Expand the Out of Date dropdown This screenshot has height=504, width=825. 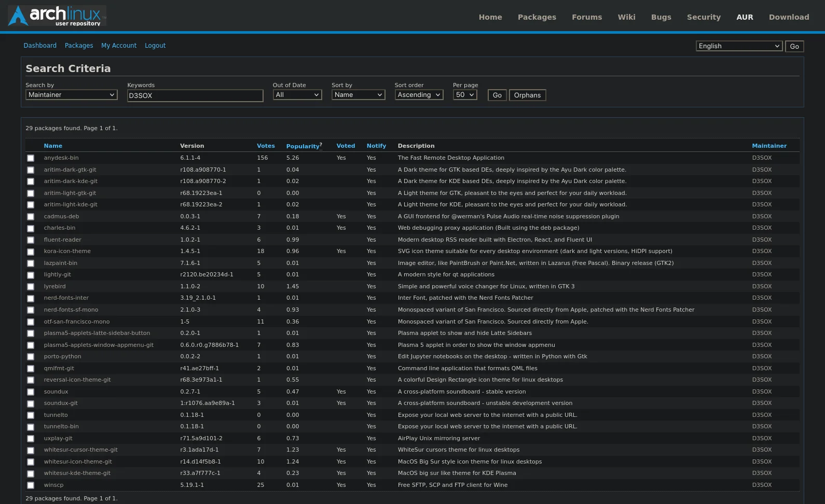pyautogui.click(x=297, y=95)
